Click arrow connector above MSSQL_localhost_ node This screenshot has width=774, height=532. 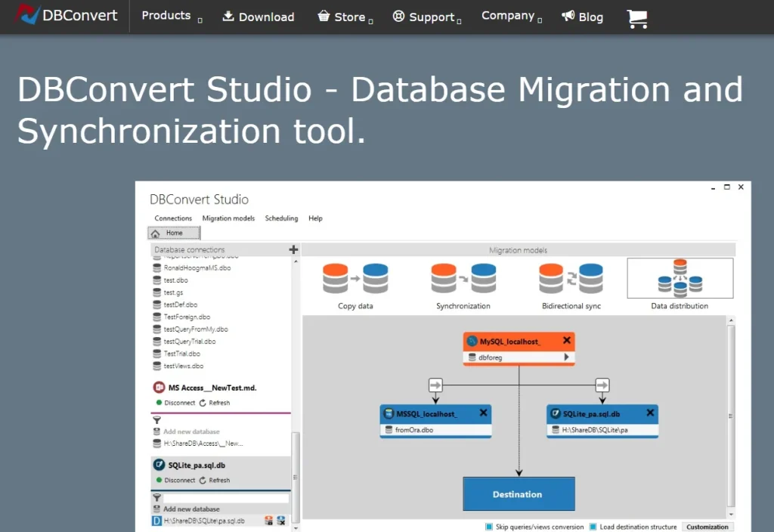435,385
